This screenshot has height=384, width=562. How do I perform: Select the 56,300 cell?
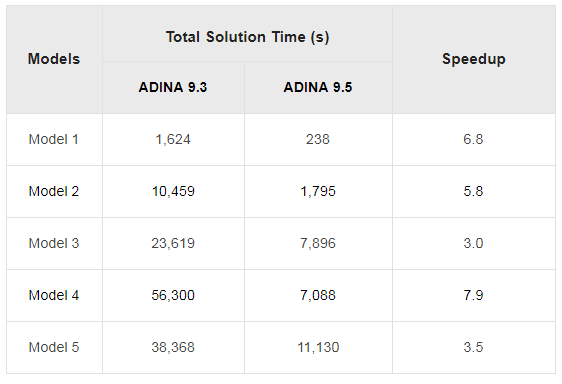pyautogui.click(x=173, y=295)
